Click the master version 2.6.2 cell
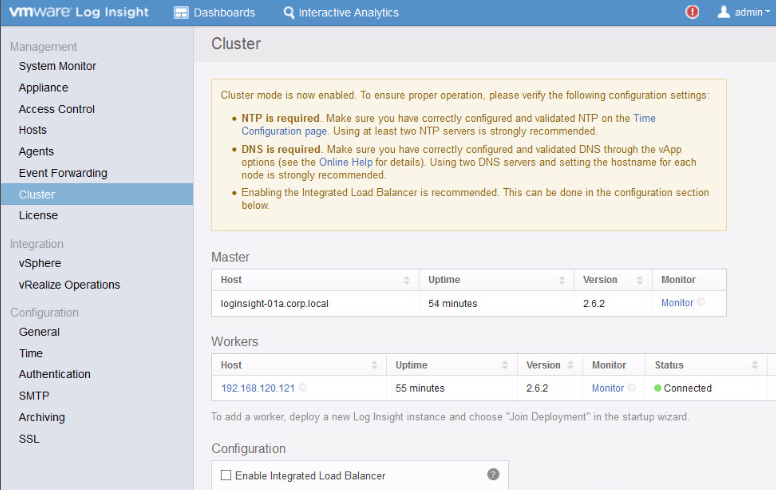776x490 pixels. (613, 303)
